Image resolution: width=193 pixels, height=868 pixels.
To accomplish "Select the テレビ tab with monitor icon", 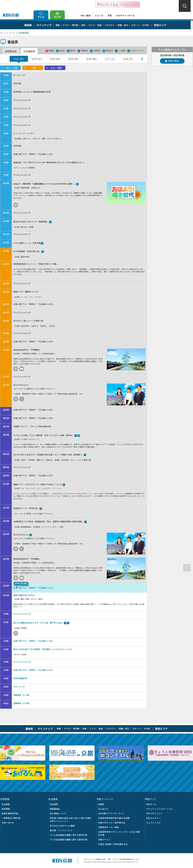I will pyautogui.click(x=41, y=15).
